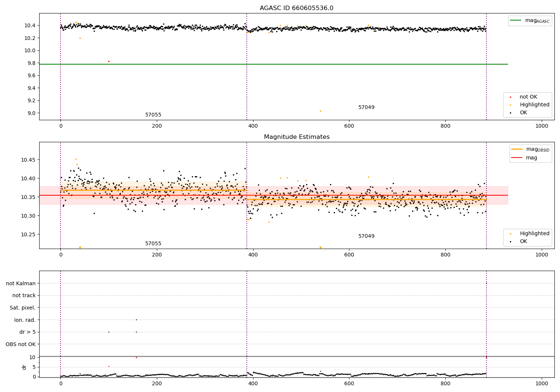Click the rotated 'dr' axis label
Screen dimensions: 560x392
pyautogui.click(x=24, y=367)
